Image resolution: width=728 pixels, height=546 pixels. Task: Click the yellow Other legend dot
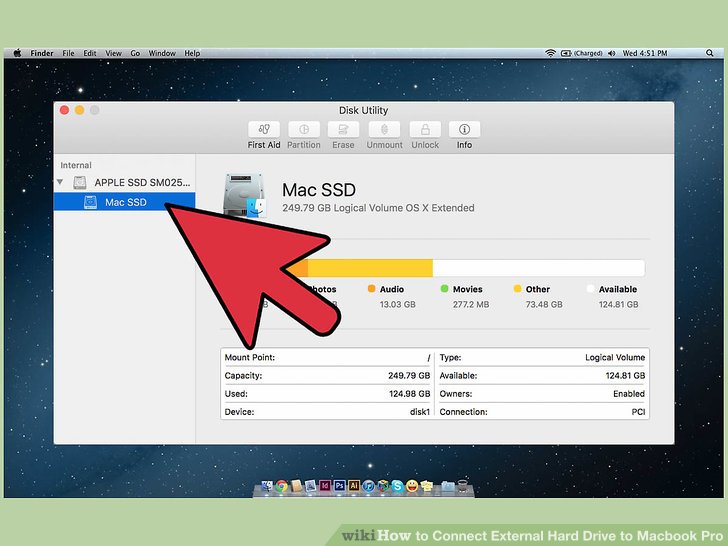517,289
